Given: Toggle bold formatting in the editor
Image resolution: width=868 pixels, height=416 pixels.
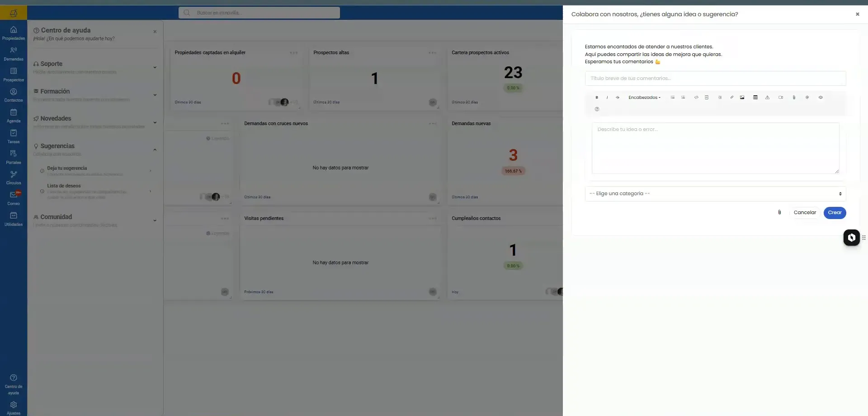Looking at the screenshot, I should click(597, 98).
